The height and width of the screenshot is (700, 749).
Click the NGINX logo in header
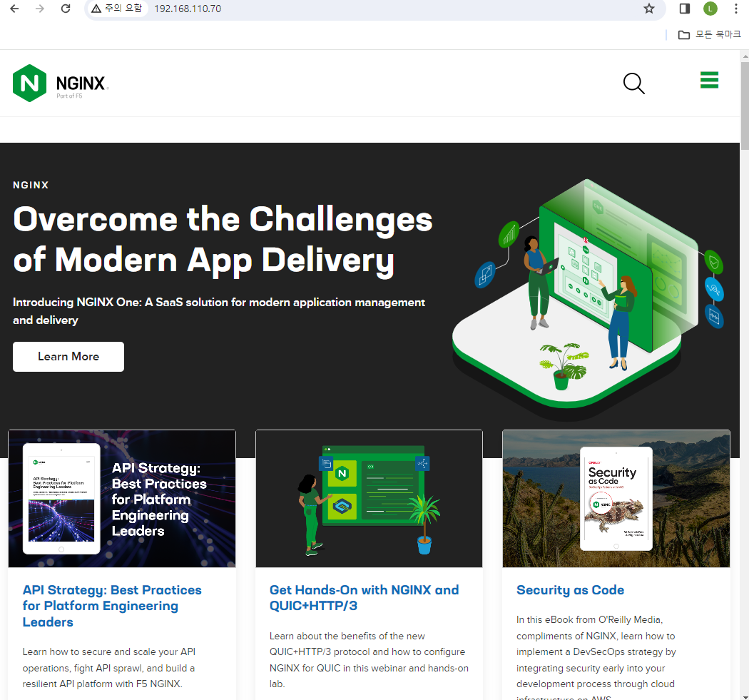click(60, 83)
